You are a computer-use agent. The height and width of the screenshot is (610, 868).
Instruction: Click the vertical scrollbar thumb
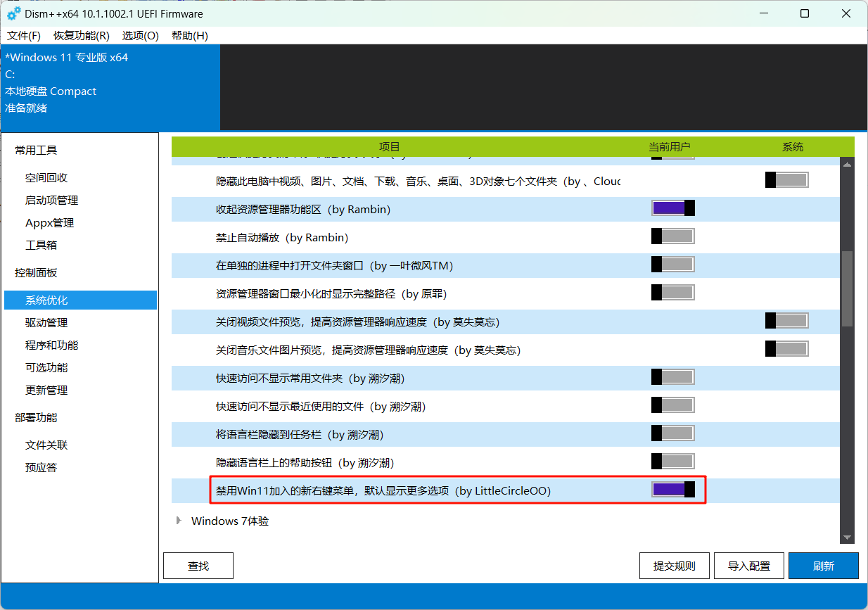(847, 288)
